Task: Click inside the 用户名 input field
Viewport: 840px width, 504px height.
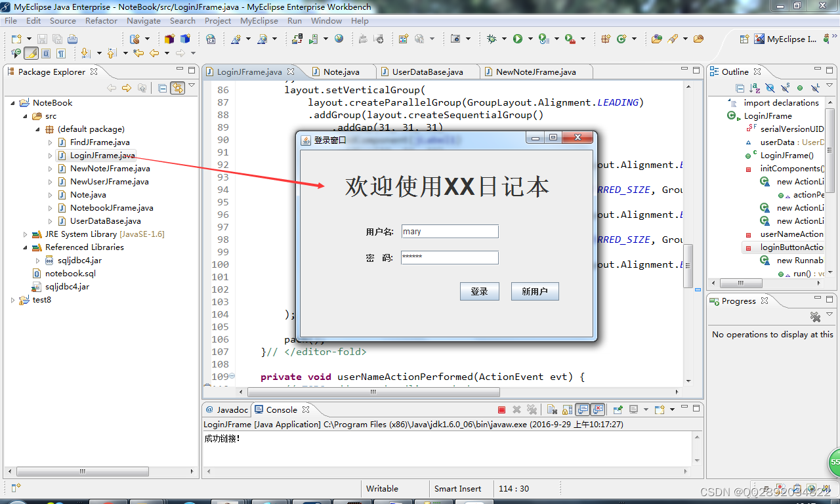Action: point(450,231)
